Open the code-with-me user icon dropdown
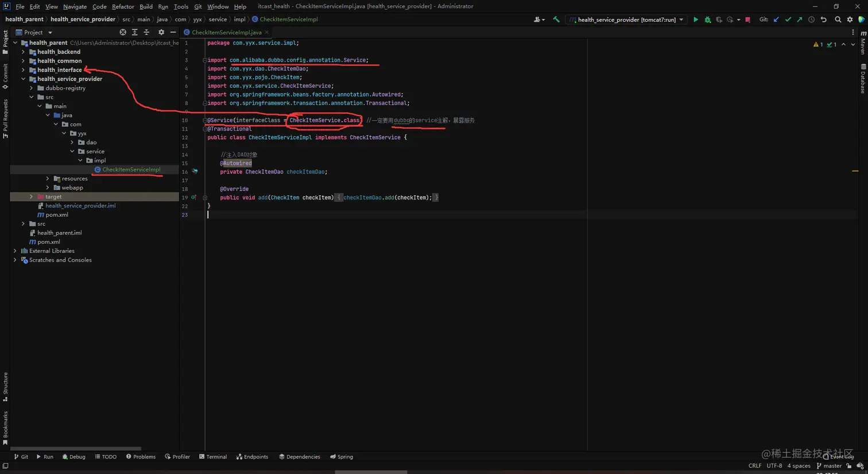Screen dimensions: 868x474 pyautogui.click(x=538, y=20)
